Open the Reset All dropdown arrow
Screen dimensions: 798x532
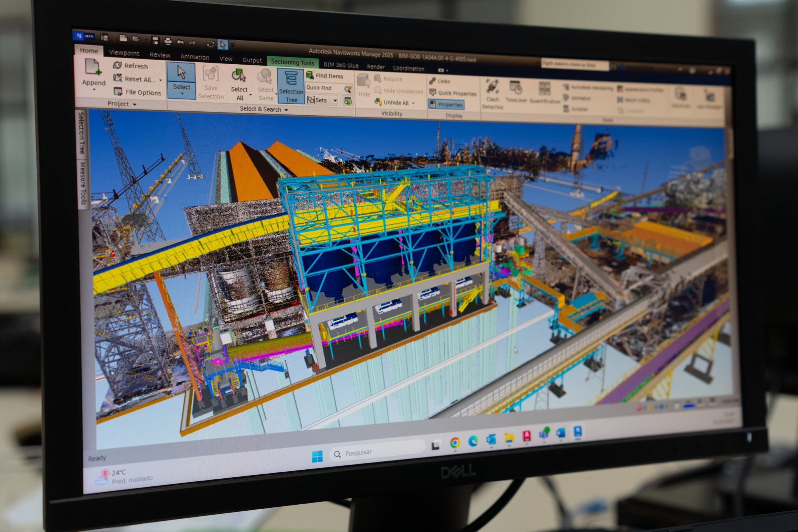click(160, 80)
